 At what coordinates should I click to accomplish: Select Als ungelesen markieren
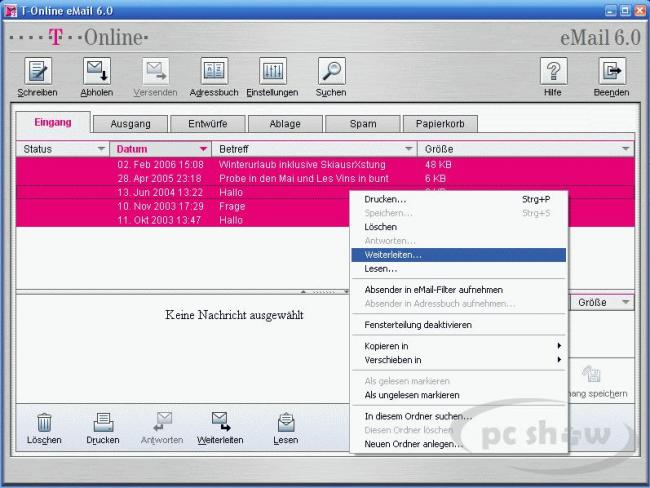pos(458,395)
